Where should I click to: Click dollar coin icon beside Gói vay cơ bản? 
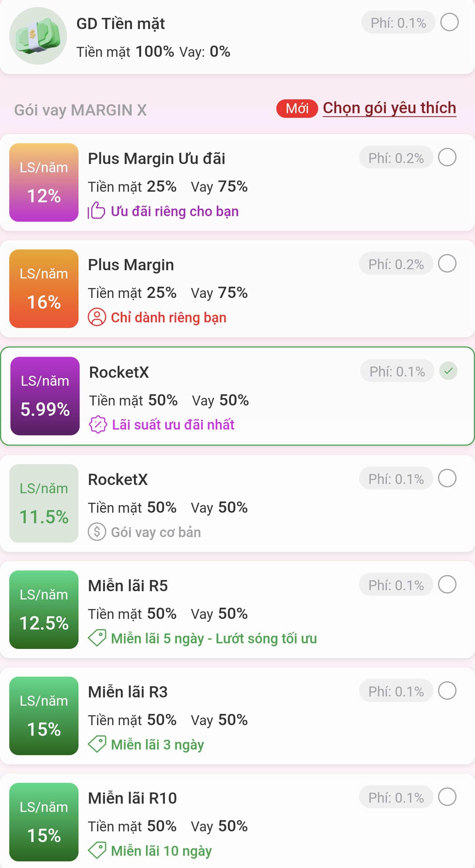97,531
